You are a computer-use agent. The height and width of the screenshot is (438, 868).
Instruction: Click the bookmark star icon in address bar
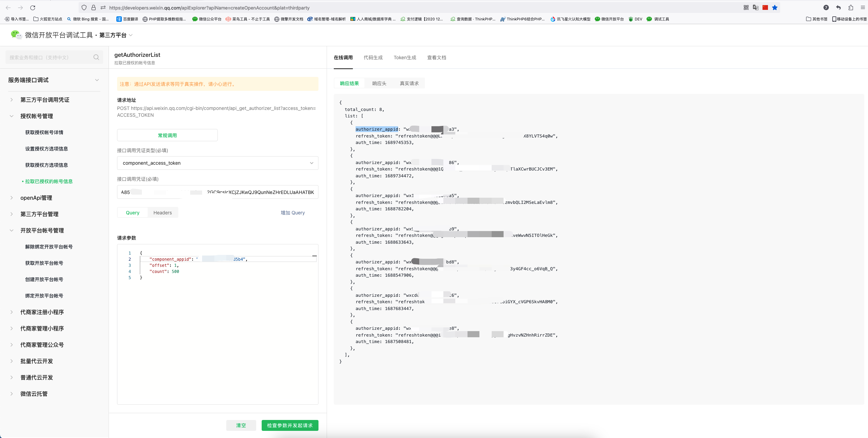pos(775,7)
